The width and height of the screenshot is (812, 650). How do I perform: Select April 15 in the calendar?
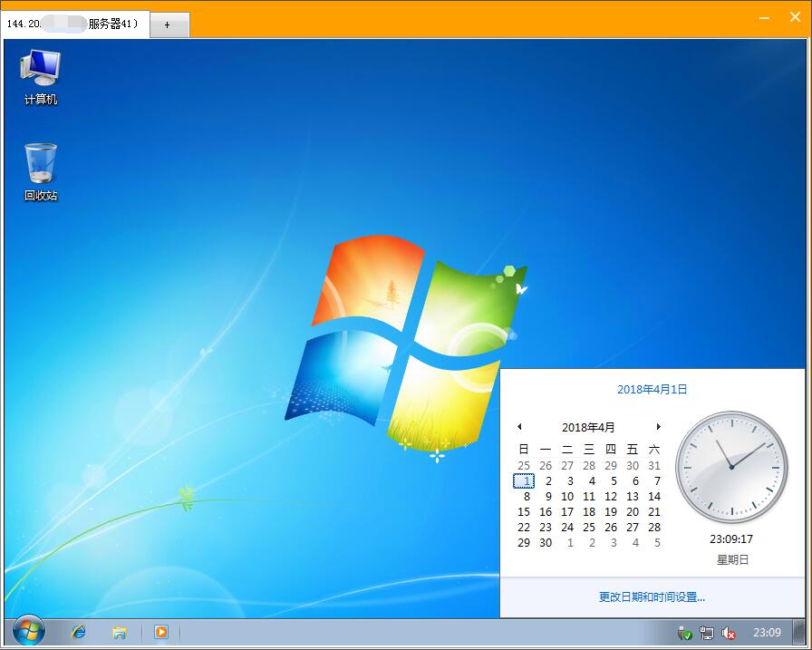click(524, 511)
